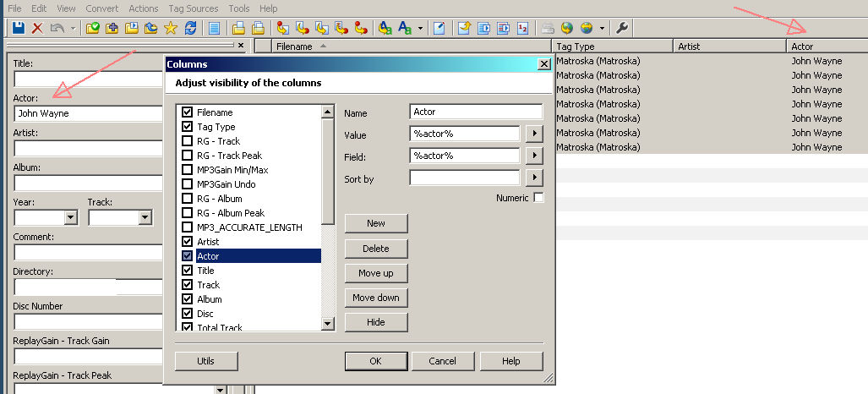Viewport: 868px width, 394px height.
Task: Click the columns list scroll-up arrow
Action: click(x=328, y=112)
